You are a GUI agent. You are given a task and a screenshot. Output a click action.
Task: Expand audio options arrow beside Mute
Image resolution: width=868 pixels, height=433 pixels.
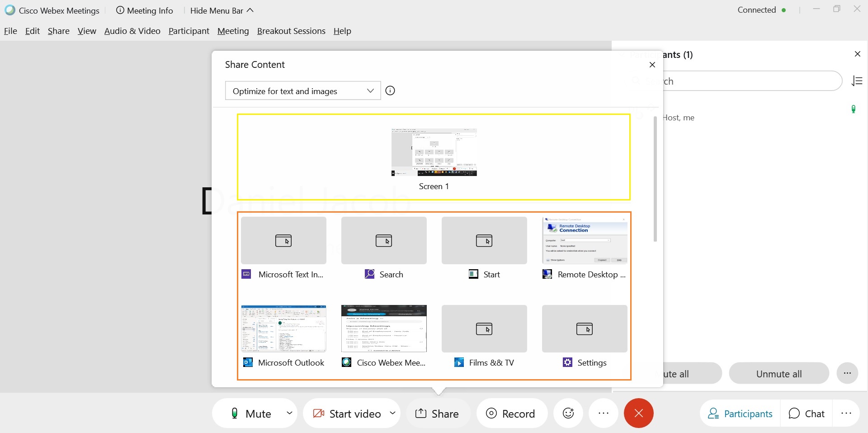click(289, 413)
